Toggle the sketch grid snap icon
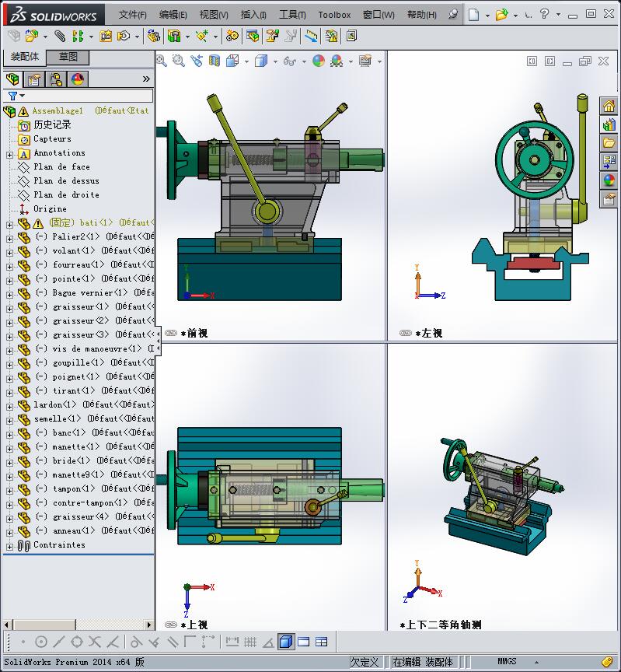Image resolution: width=621 pixels, height=672 pixels. [x=250, y=642]
